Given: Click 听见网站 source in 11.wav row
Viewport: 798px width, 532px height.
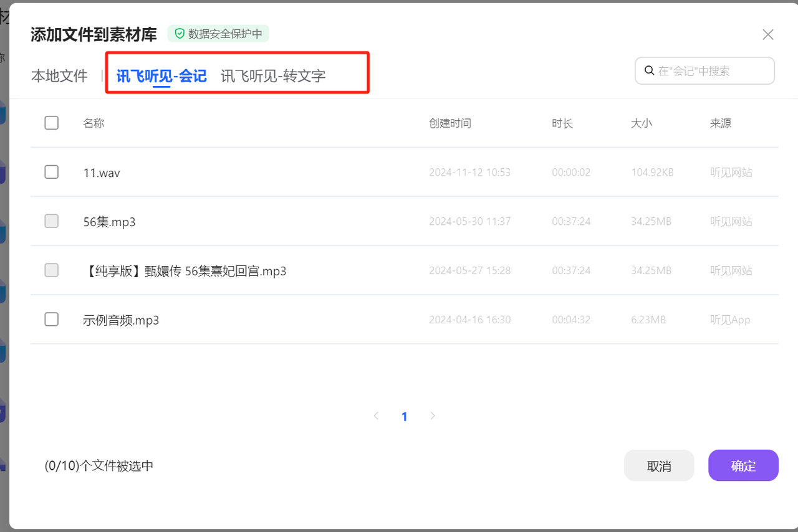Looking at the screenshot, I should pos(731,173).
